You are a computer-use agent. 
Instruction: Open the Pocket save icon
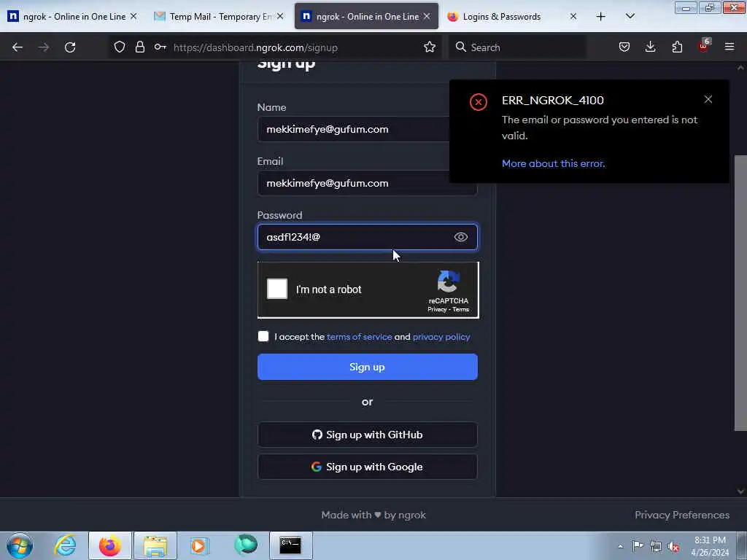coord(624,47)
